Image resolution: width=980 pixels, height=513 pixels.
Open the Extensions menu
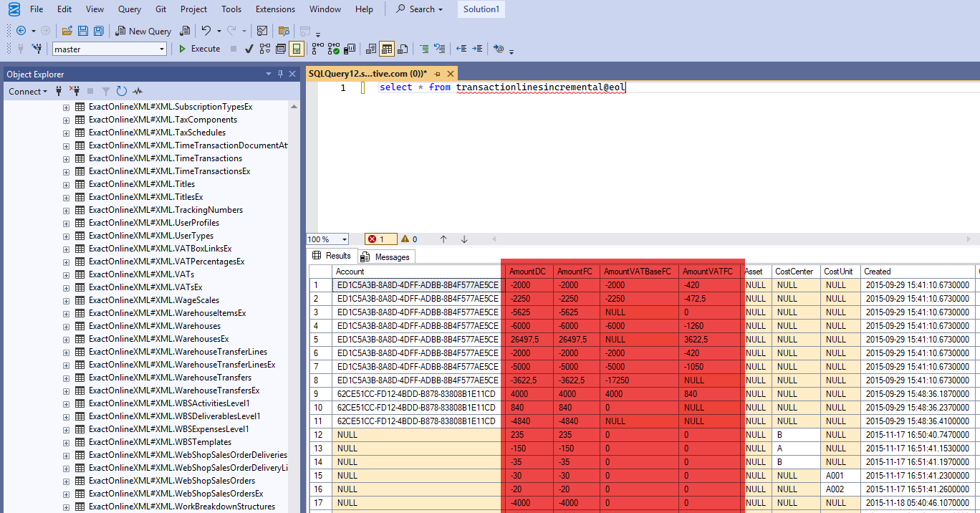pyautogui.click(x=275, y=9)
